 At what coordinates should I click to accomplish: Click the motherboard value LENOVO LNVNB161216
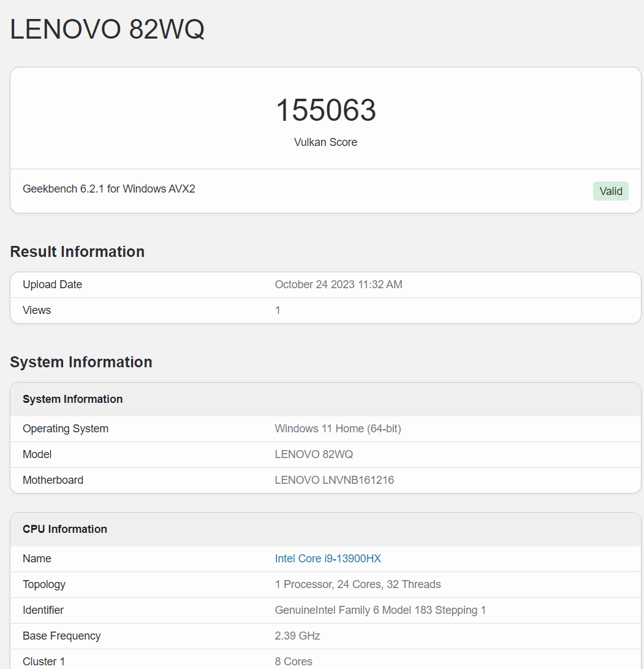pyautogui.click(x=334, y=480)
